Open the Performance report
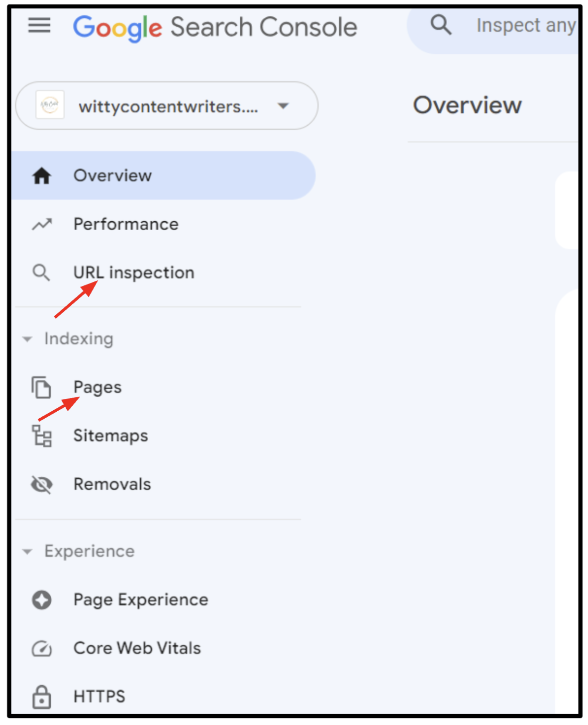The image size is (588, 725). (x=126, y=224)
